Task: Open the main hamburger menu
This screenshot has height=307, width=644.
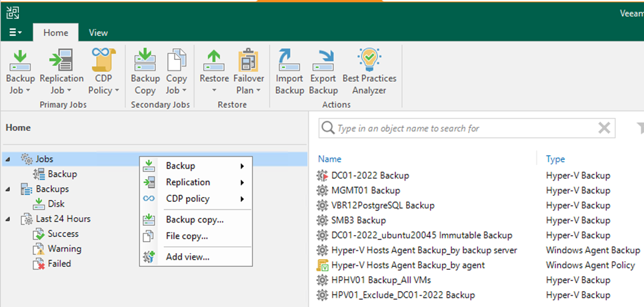Action: (x=15, y=33)
